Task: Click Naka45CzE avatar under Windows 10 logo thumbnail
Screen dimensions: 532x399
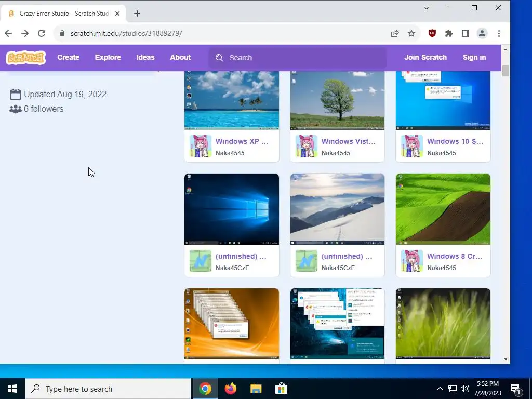Action: coord(201,261)
